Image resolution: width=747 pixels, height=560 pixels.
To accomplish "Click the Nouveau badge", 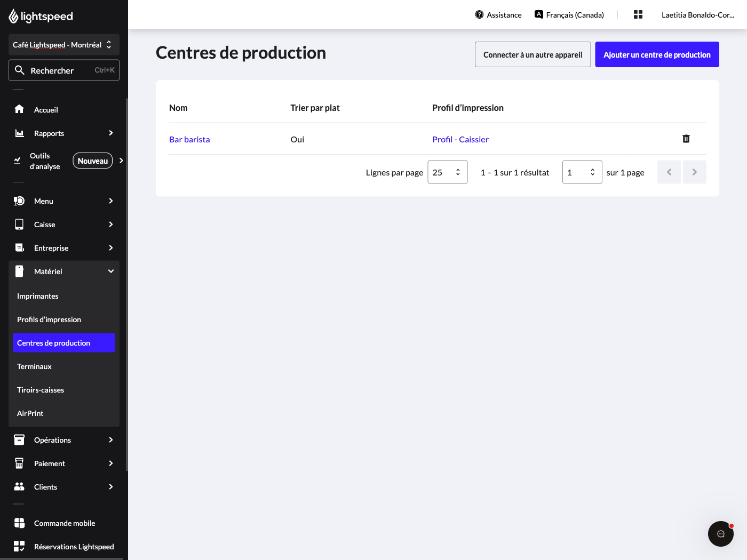I will click(x=93, y=161).
